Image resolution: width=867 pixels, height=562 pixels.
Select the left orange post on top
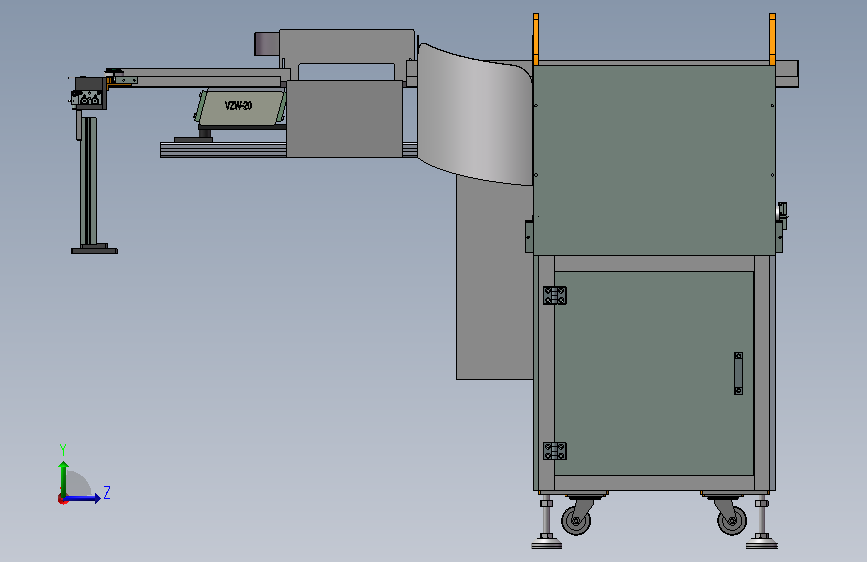coord(536,39)
